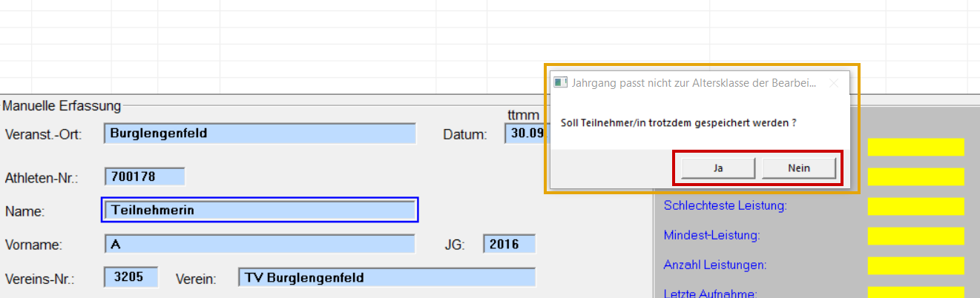The image size is (980, 298).
Task: Click yellow box beside Anzahl Leistungen
Action: [915, 265]
